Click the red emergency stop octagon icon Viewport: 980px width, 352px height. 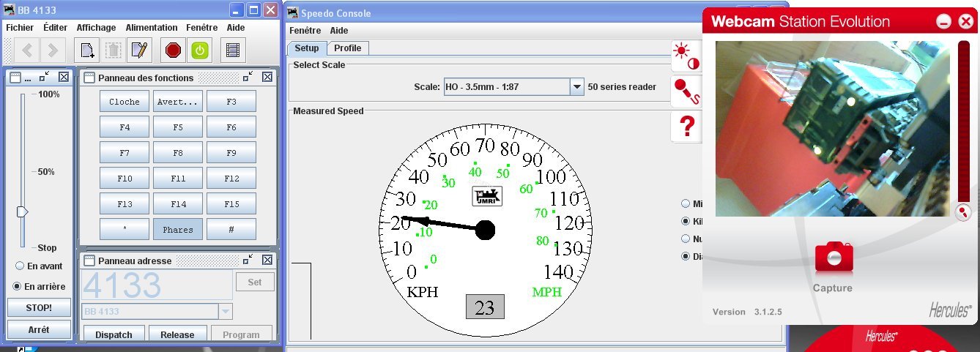coord(173,50)
